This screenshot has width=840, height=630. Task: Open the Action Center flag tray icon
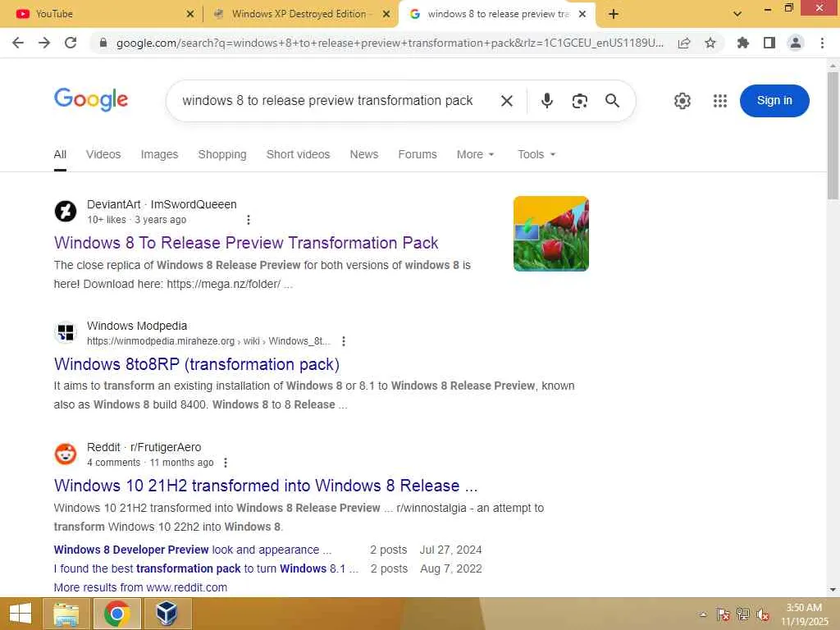(724, 614)
